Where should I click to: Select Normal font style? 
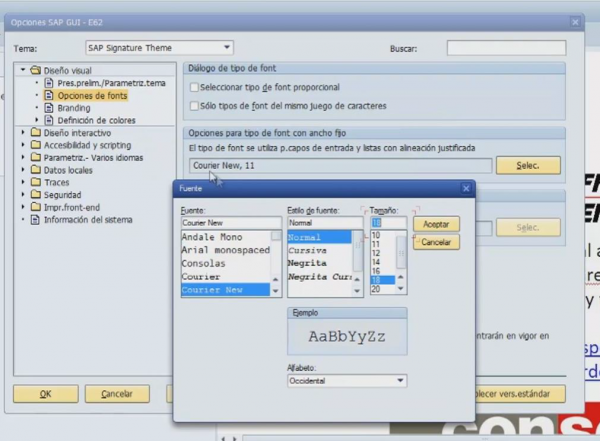point(320,237)
